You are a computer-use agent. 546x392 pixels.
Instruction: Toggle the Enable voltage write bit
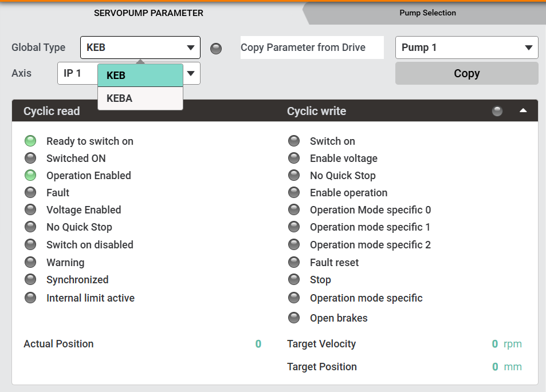[294, 159]
